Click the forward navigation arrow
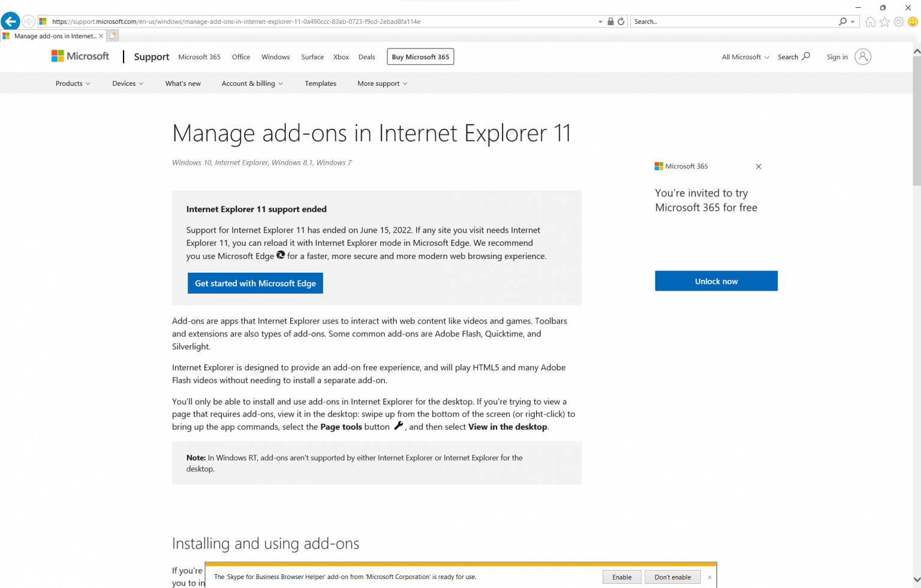 pyautogui.click(x=28, y=21)
